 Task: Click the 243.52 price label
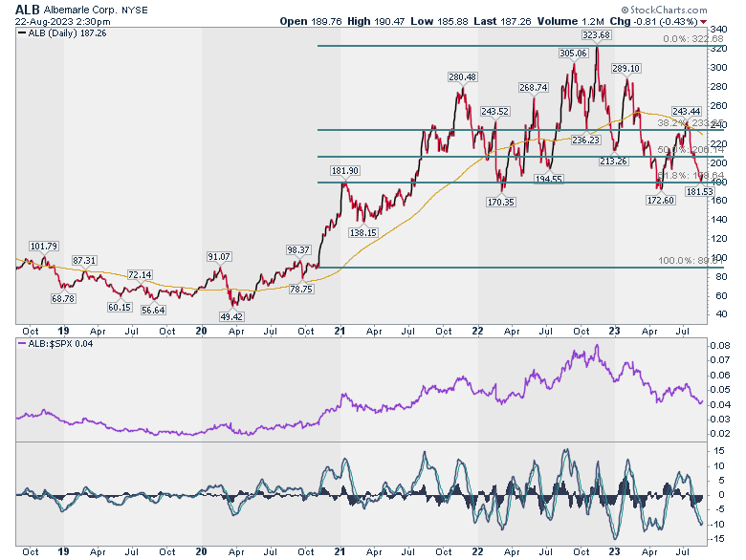[x=494, y=112]
